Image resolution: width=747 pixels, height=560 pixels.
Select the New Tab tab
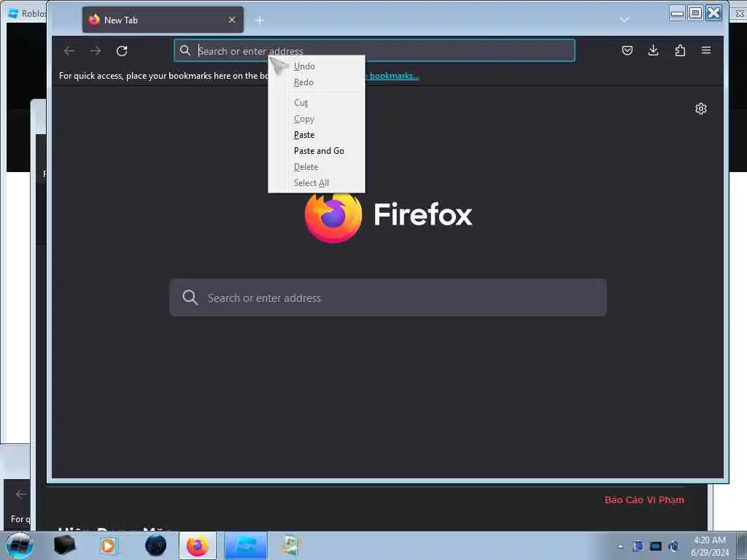(163, 20)
